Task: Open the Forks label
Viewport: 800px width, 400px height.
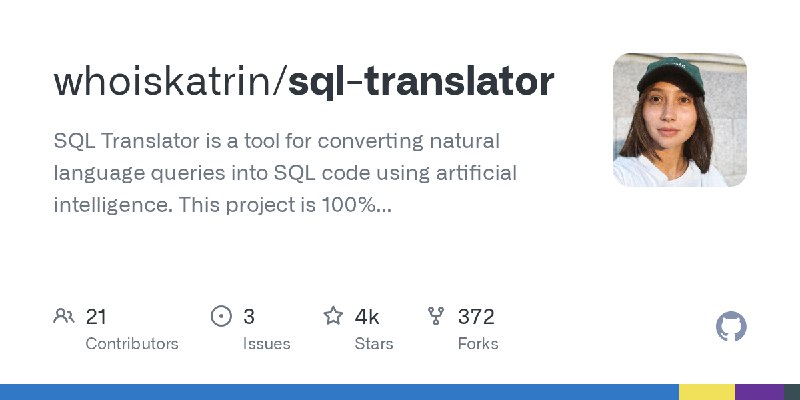Action: (478, 344)
